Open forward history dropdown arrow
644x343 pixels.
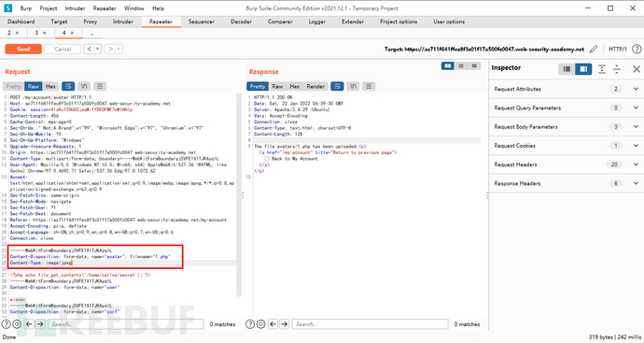(x=119, y=49)
